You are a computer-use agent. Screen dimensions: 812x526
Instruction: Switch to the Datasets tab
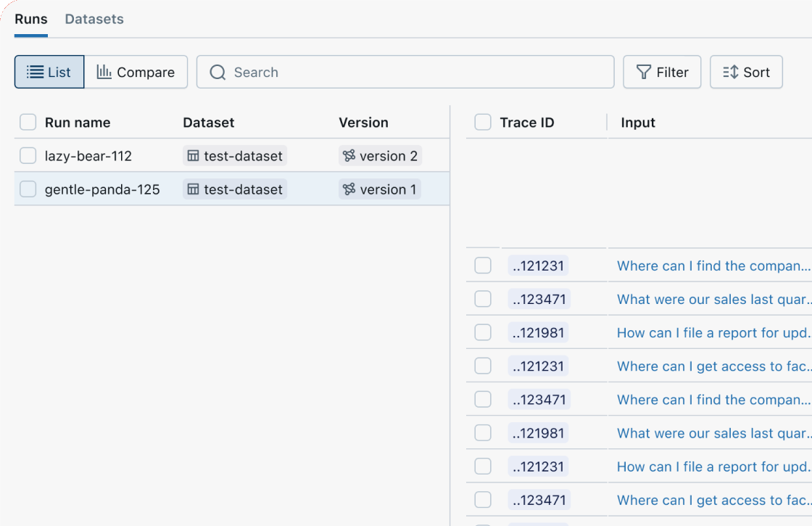click(x=94, y=20)
